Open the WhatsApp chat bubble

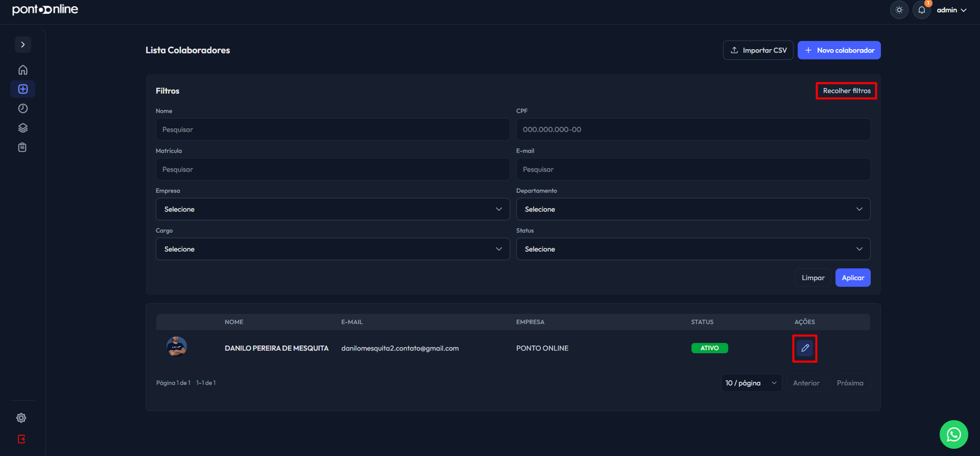pyautogui.click(x=954, y=435)
